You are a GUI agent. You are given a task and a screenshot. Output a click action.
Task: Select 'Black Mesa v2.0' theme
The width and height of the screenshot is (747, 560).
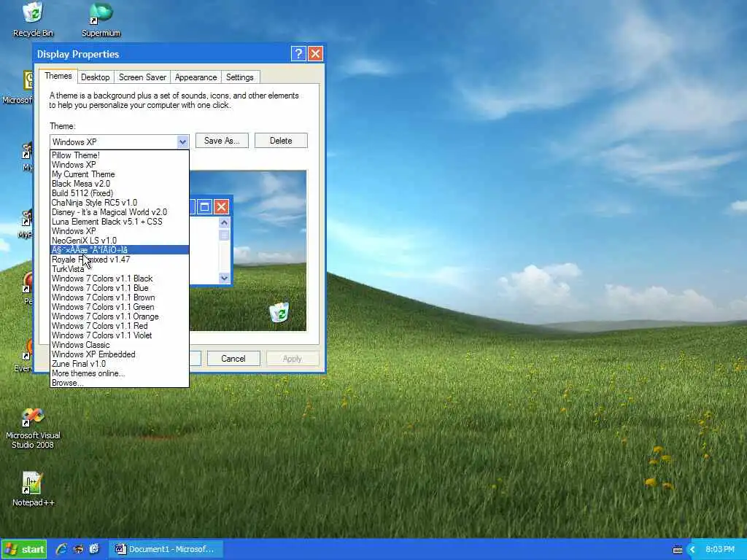120,184
